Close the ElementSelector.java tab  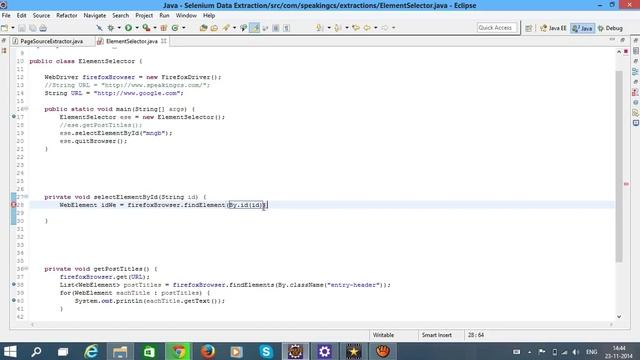[x=164, y=41]
